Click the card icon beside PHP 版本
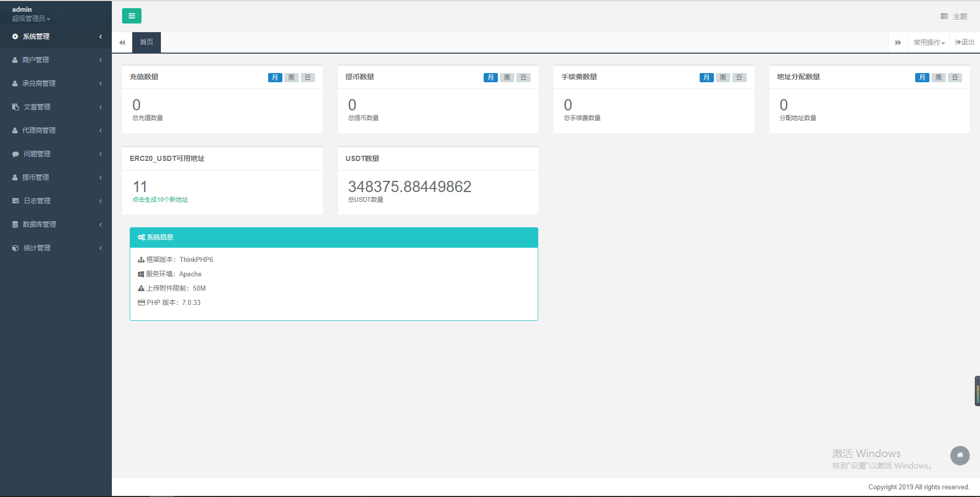This screenshot has width=980, height=497. pyautogui.click(x=141, y=303)
